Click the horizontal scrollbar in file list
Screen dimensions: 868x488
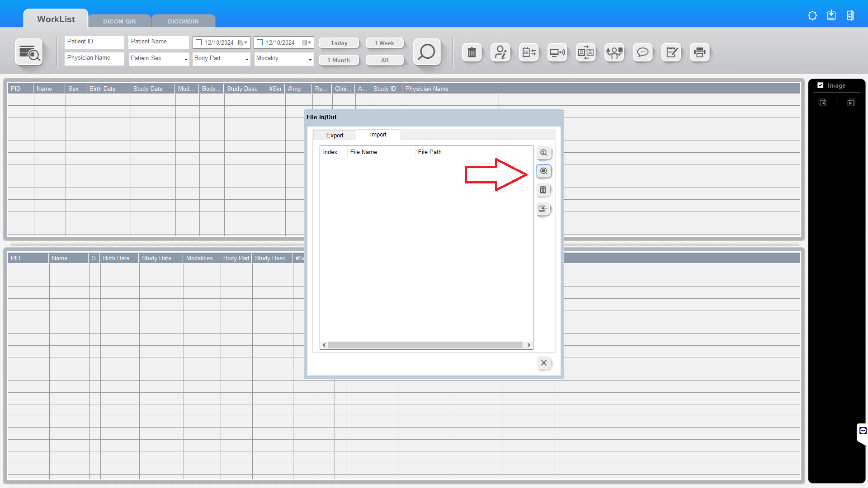[x=425, y=345]
